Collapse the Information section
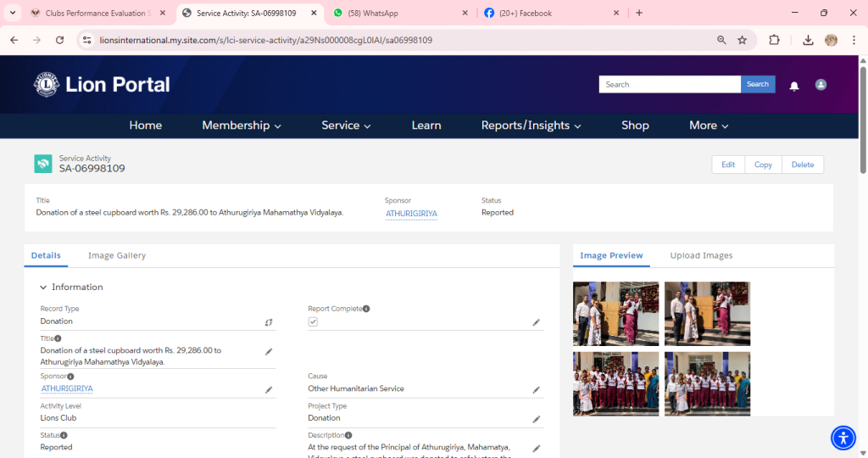The image size is (868, 458). [43, 288]
